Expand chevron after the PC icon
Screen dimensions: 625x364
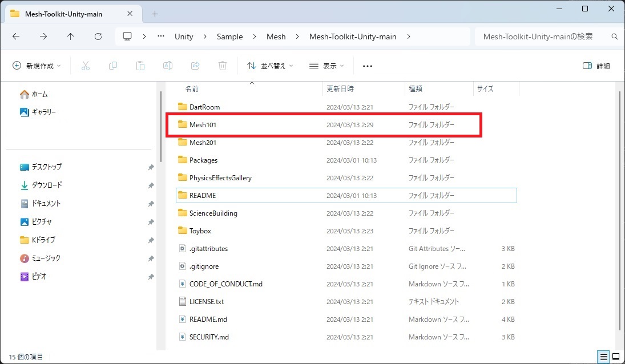144,37
